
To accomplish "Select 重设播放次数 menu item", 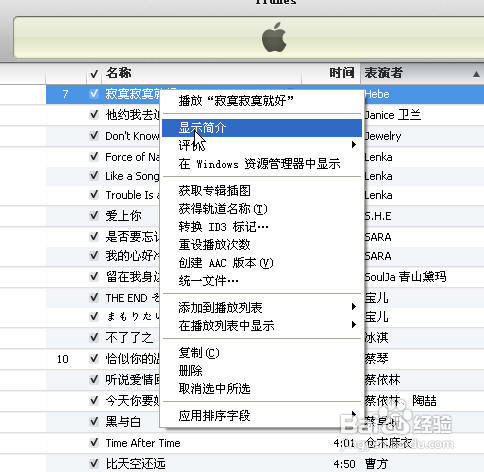I will coord(262,245).
